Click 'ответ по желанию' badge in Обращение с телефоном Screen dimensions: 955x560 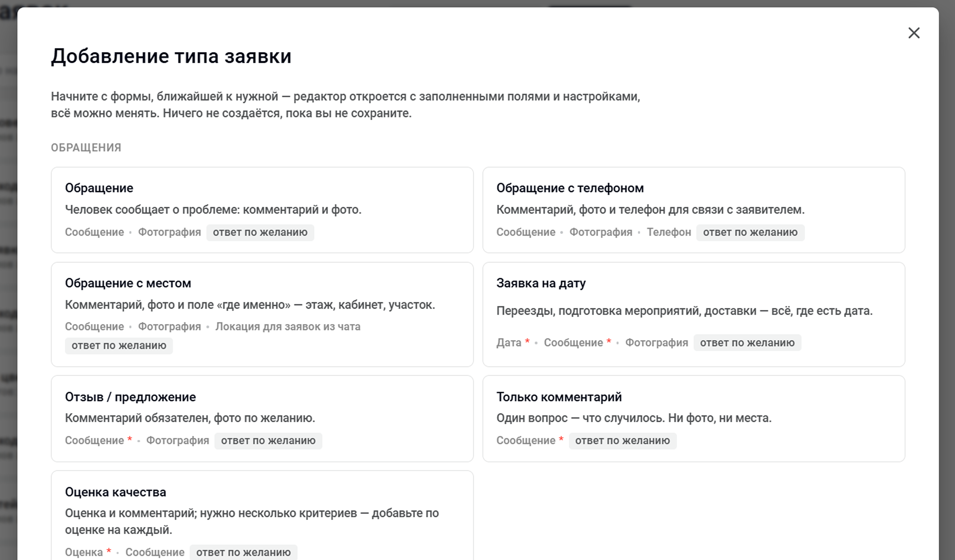pyautogui.click(x=750, y=232)
